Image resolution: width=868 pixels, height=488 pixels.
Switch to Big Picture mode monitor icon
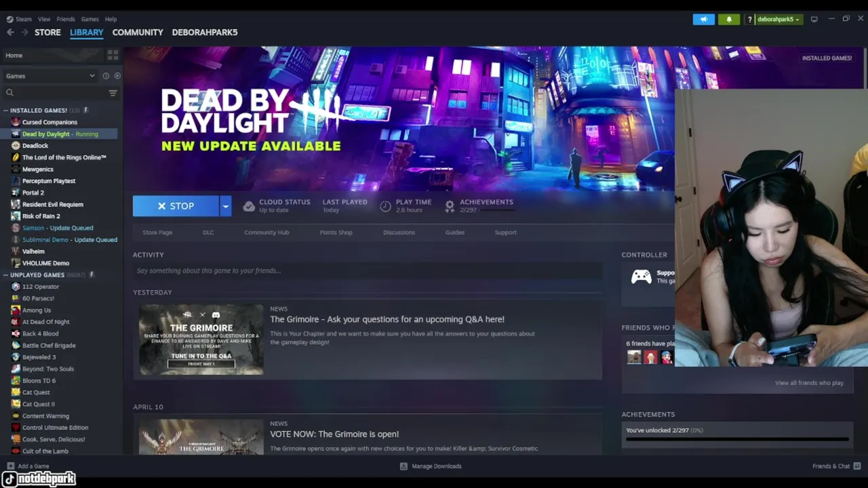tap(814, 19)
